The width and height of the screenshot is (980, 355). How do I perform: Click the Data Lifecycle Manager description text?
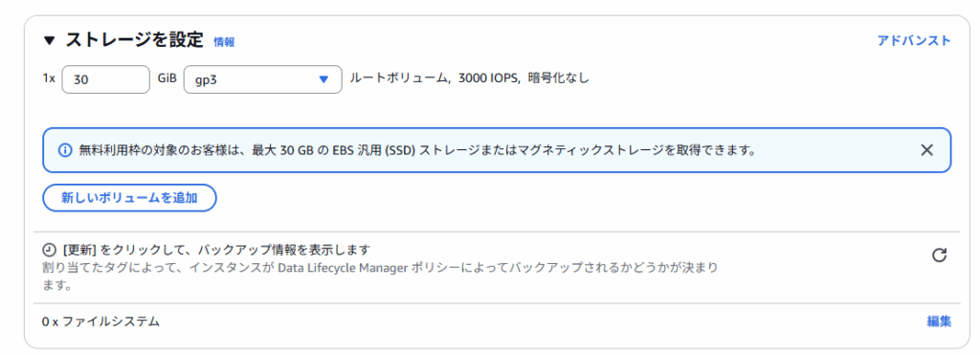(x=379, y=277)
